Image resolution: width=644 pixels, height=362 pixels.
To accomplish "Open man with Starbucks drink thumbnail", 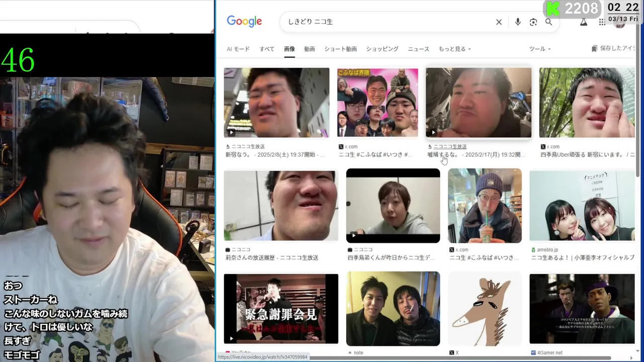I will click(x=485, y=206).
